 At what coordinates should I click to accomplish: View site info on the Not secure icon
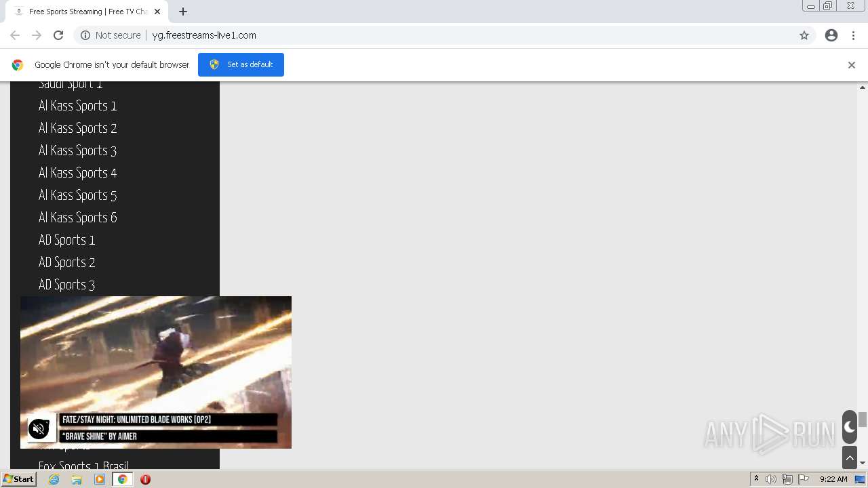click(x=85, y=35)
